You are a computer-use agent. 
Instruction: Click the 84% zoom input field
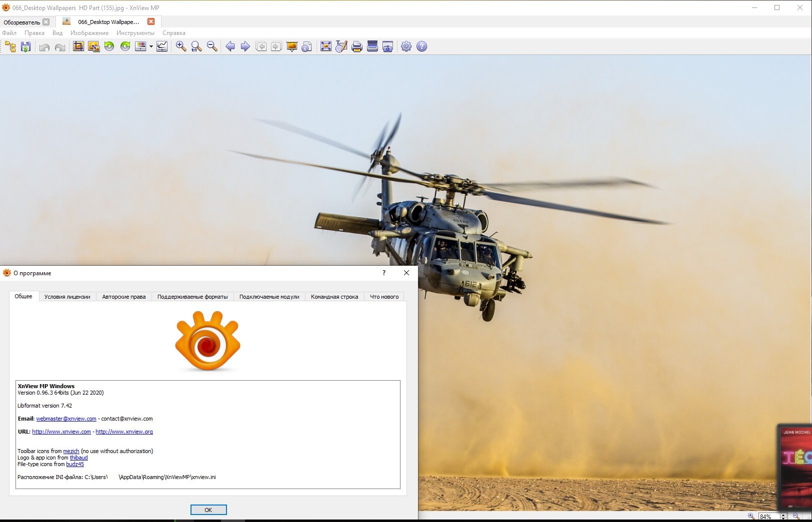[767, 517]
